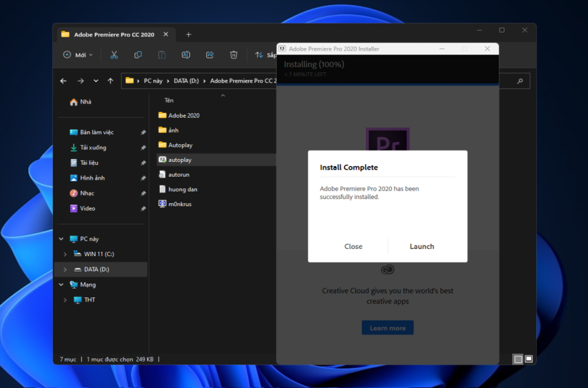Click the Share icon in Explorer toolbar
This screenshot has width=588, height=388.
pyautogui.click(x=210, y=55)
